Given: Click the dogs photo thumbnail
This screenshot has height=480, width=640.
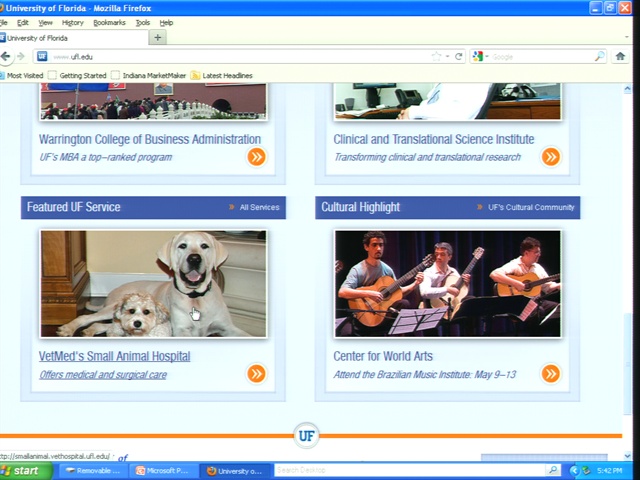Looking at the screenshot, I should [153, 284].
